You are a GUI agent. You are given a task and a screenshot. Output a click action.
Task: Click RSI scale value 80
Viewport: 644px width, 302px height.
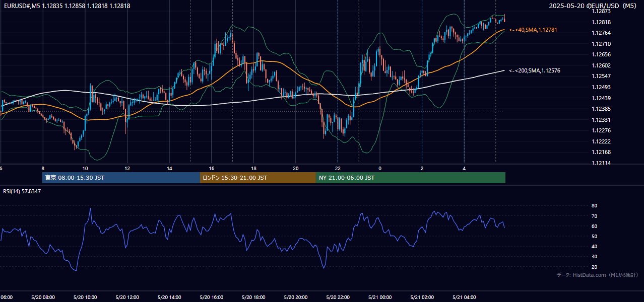594,206
